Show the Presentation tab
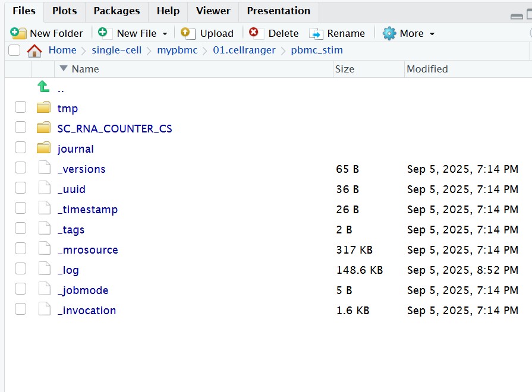532x392 pixels. [279, 11]
